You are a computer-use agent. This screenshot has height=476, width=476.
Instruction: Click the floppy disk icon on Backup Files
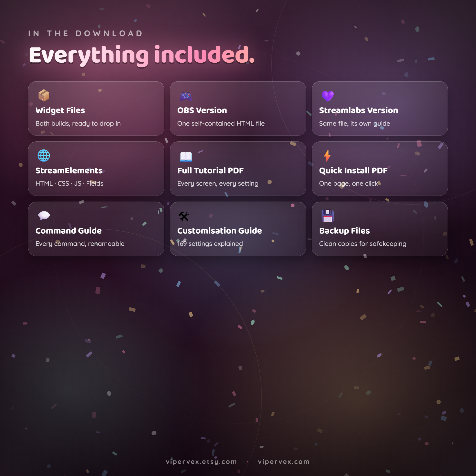pyautogui.click(x=328, y=216)
